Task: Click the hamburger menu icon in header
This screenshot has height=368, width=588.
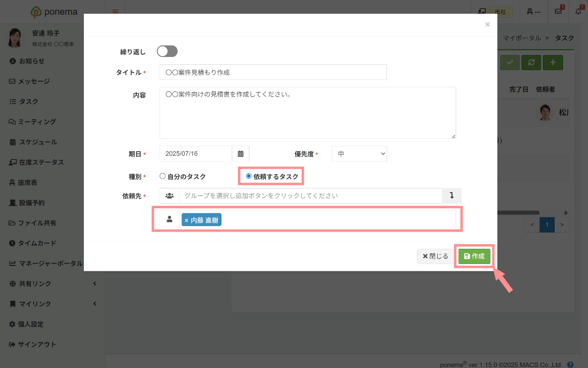Action: [115, 11]
